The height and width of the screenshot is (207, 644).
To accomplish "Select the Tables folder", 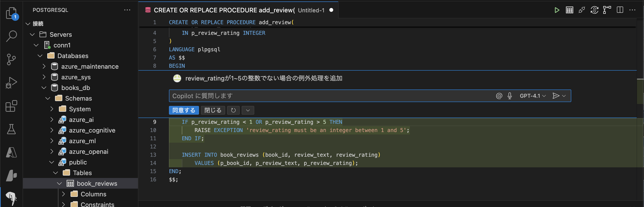I will (x=82, y=173).
